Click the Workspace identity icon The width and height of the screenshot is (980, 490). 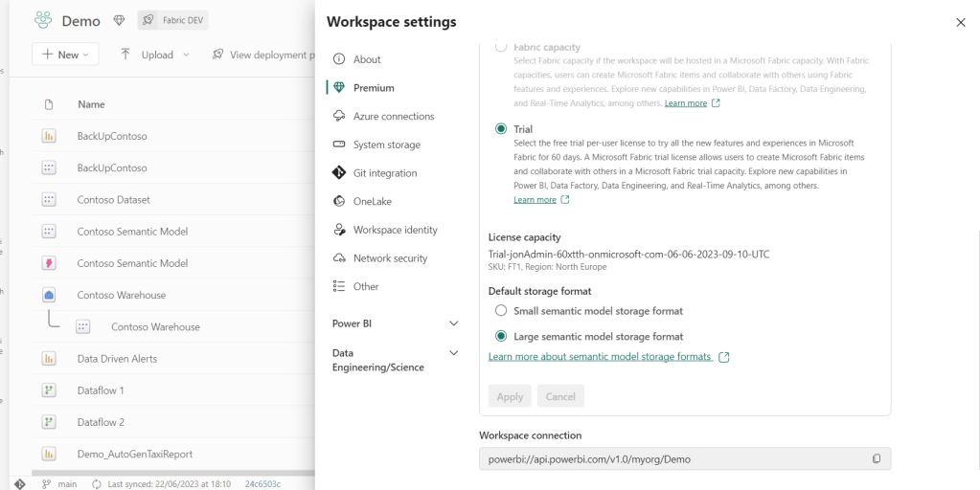pos(338,230)
